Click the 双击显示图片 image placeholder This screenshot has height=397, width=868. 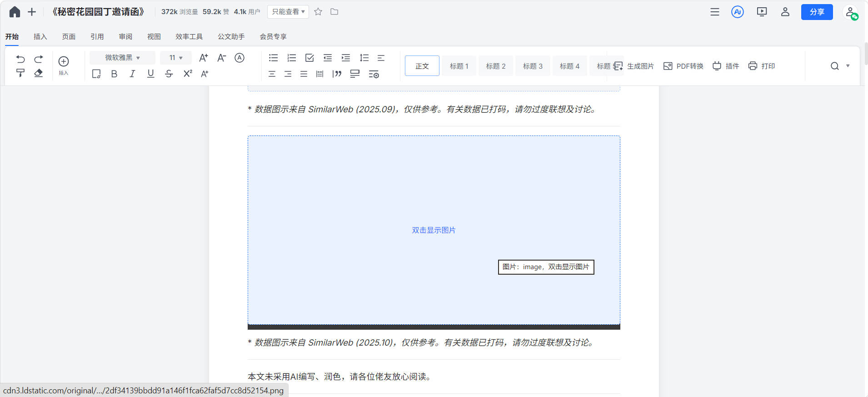(434, 230)
